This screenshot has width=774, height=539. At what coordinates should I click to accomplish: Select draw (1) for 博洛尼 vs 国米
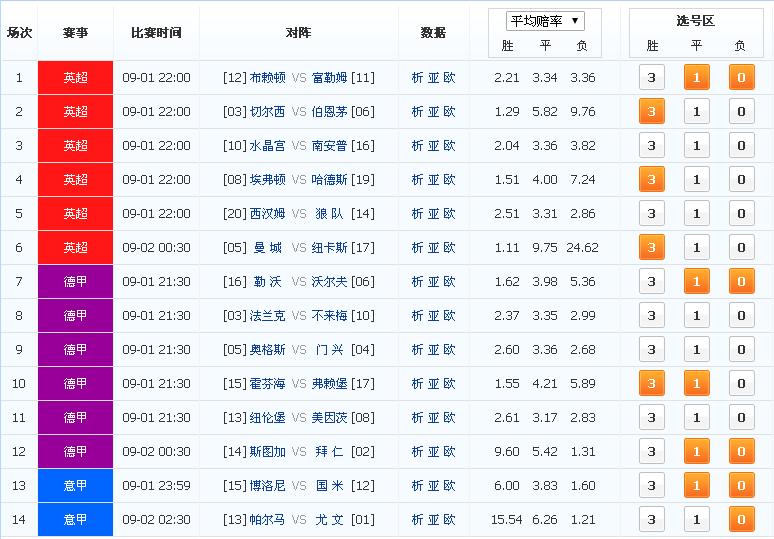tap(697, 486)
